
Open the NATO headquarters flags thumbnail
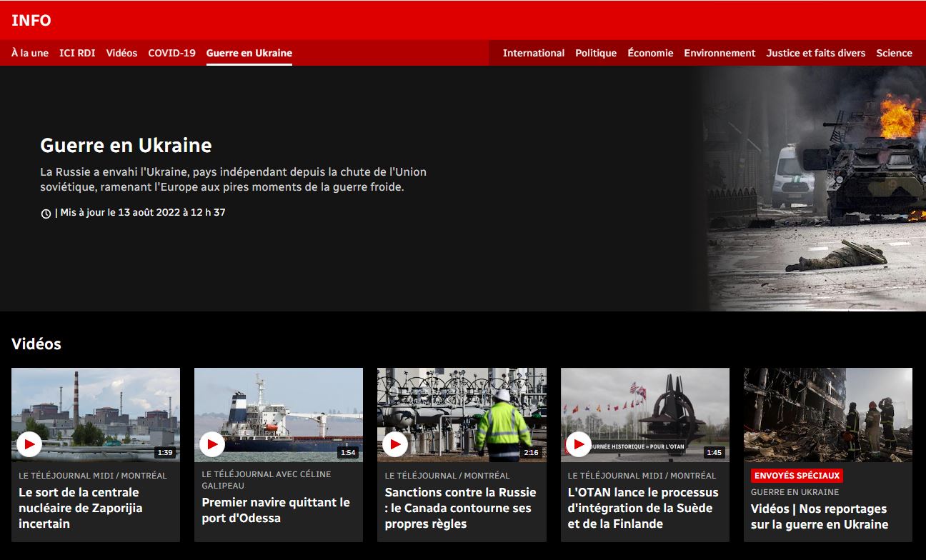[645, 415]
